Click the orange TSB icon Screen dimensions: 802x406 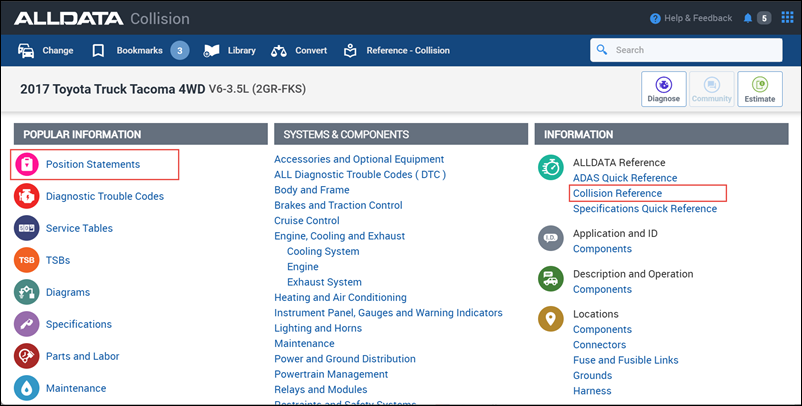click(x=27, y=260)
